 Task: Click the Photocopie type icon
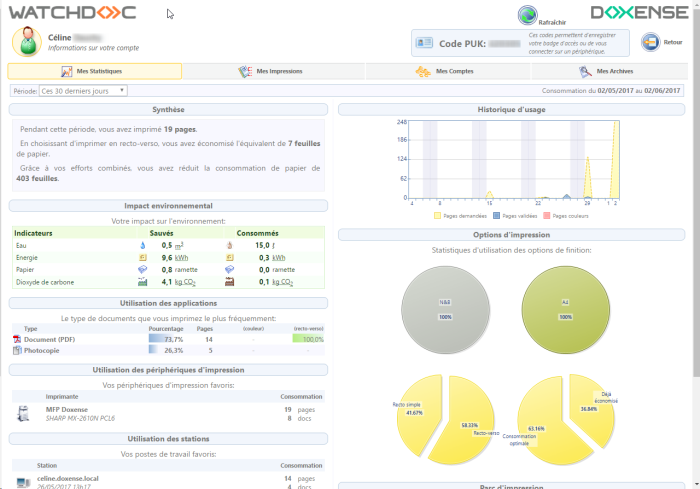17,351
